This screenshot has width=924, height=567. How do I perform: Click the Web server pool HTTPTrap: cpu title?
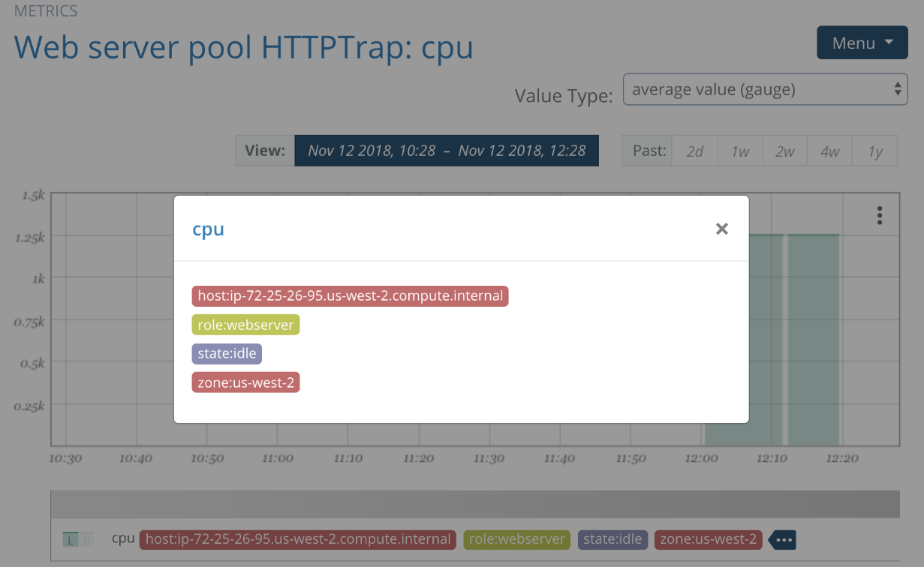243,46
